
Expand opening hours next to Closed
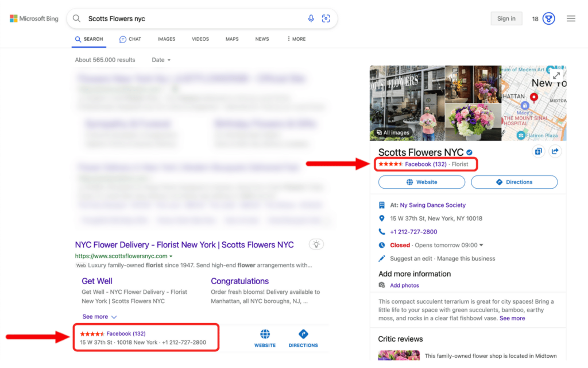[x=482, y=245]
